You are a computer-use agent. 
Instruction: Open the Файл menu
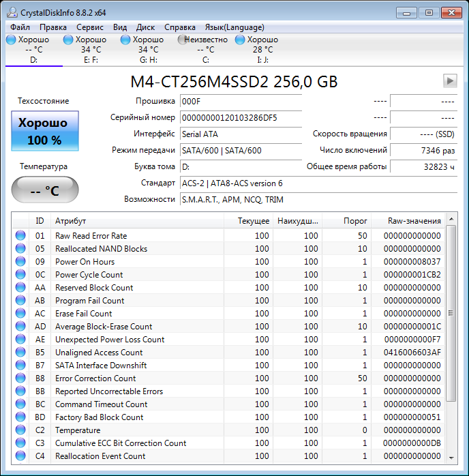[20, 27]
